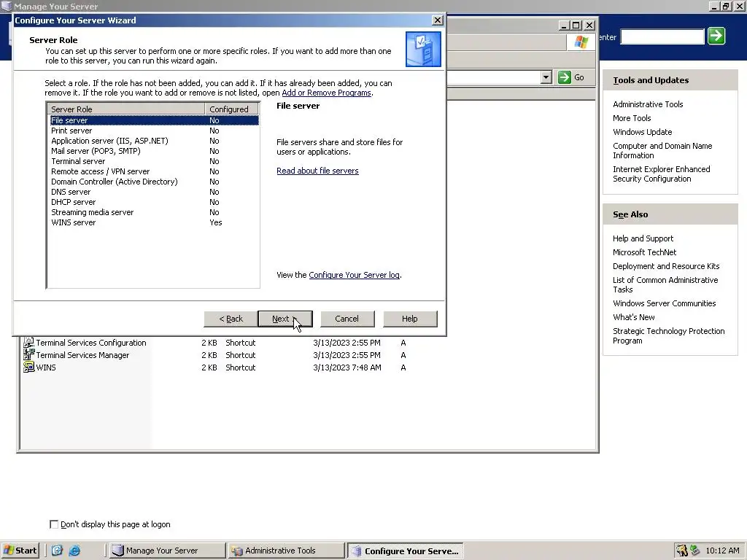Select Domain Controller (Active Directory) role
This screenshot has width=747, height=560.
tap(154, 182)
